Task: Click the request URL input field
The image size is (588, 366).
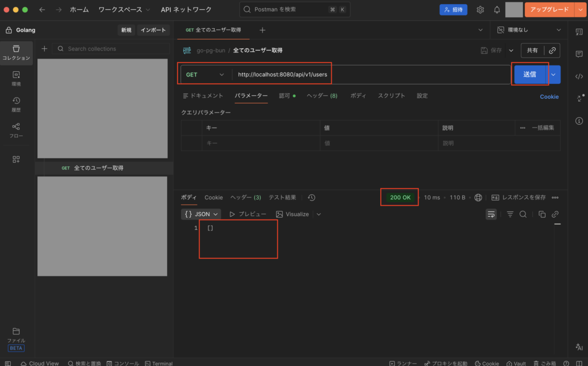Action: point(367,75)
